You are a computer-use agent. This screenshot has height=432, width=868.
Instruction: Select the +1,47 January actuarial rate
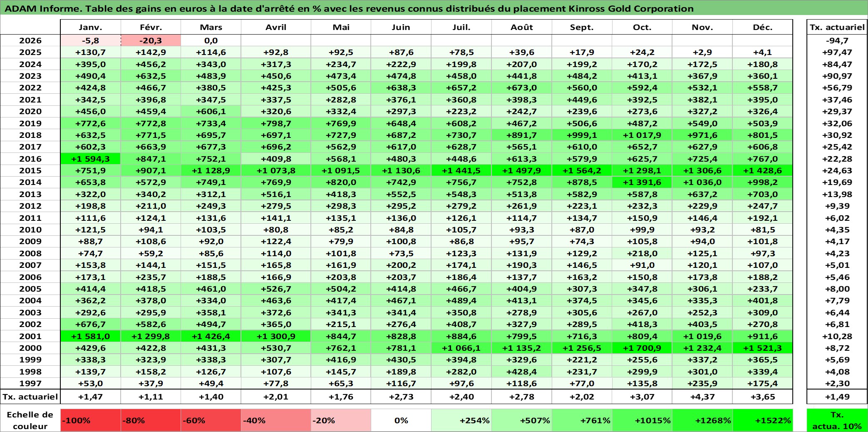click(90, 397)
